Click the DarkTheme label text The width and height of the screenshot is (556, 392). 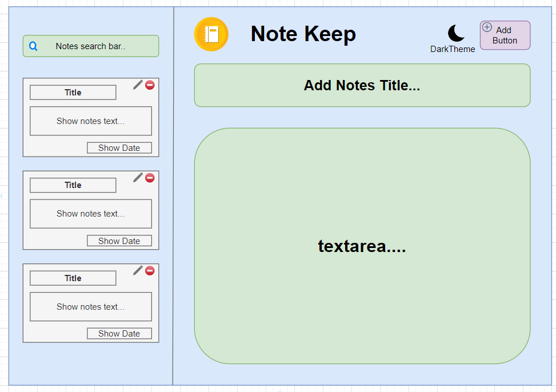coord(453,49)
